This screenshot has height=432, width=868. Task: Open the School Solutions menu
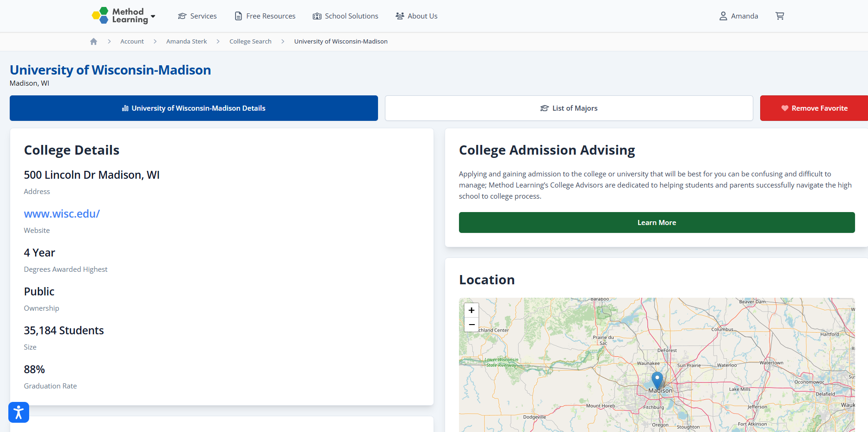346,16
